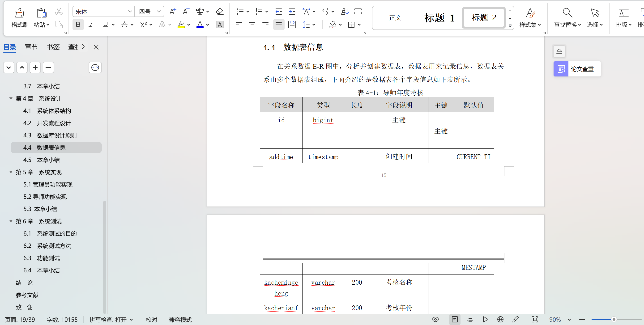
Task: Apply 标题 1 style
Action: [x=439, y=18]
